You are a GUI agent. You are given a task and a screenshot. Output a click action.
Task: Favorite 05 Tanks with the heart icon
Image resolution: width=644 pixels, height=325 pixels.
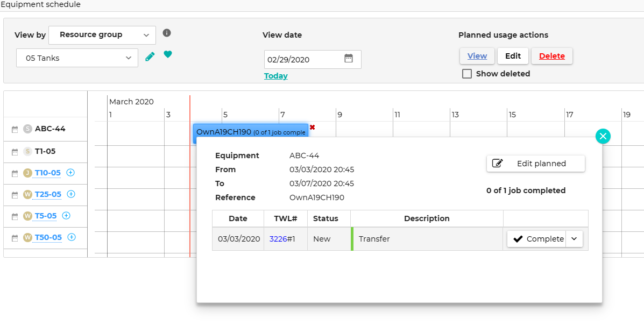coord(168,54)
